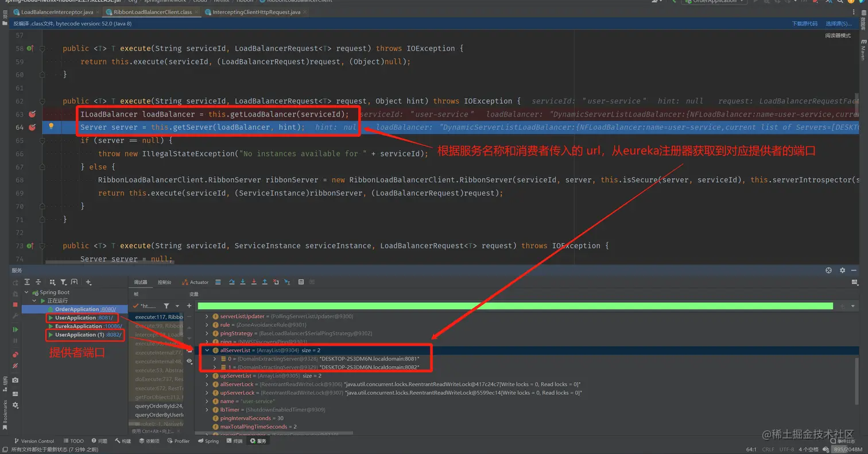Open frames filter funnel icon
868x454 pixels.
pyautogui.click(x=166, y=306)
